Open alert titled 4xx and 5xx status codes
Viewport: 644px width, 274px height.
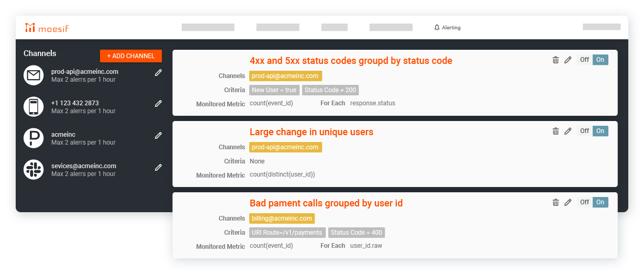pos(351,61)
